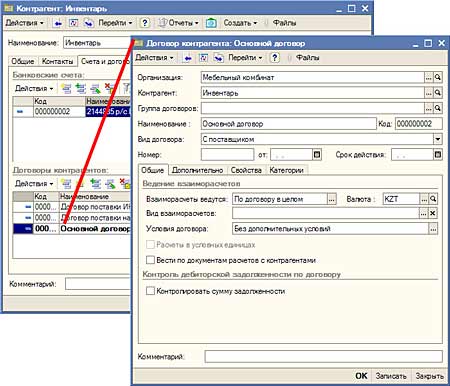Select highlighted bank account name cell starting 2144
Viewport: 450px width, 386px height.
pyautogui.click(x=108, y=111)
